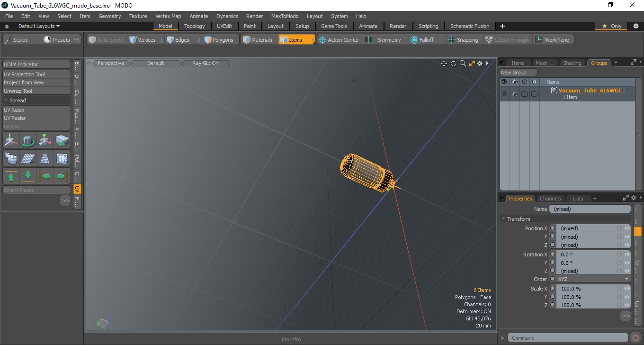Click the Name field showing (mixed)
This screenshot has height=345, width=644.
coord(590,209)
